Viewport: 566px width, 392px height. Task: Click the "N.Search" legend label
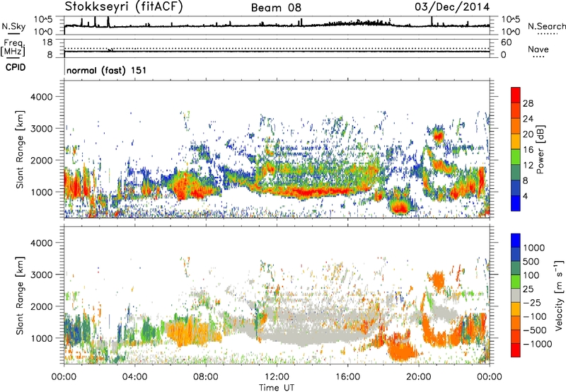click(x=546, y=26)
